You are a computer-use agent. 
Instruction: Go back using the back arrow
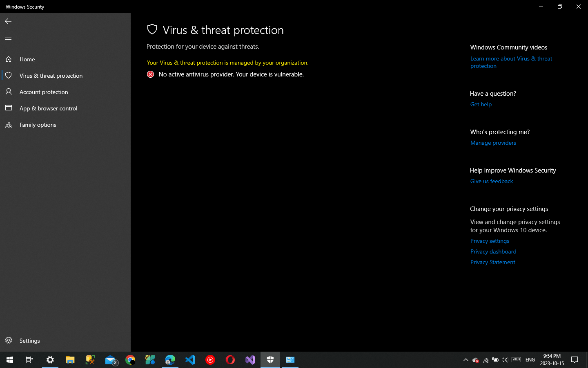pos(8,21)
